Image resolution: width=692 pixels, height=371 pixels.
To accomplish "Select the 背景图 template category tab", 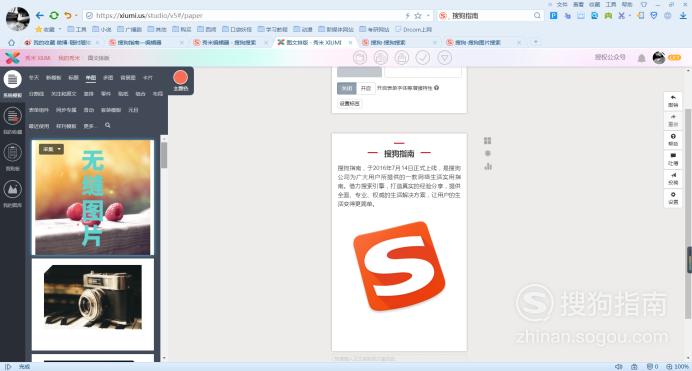I will [128, 78].
